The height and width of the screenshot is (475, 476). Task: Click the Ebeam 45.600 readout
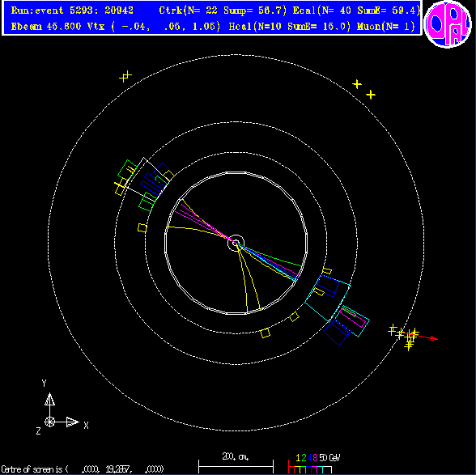tap(46, 27)
